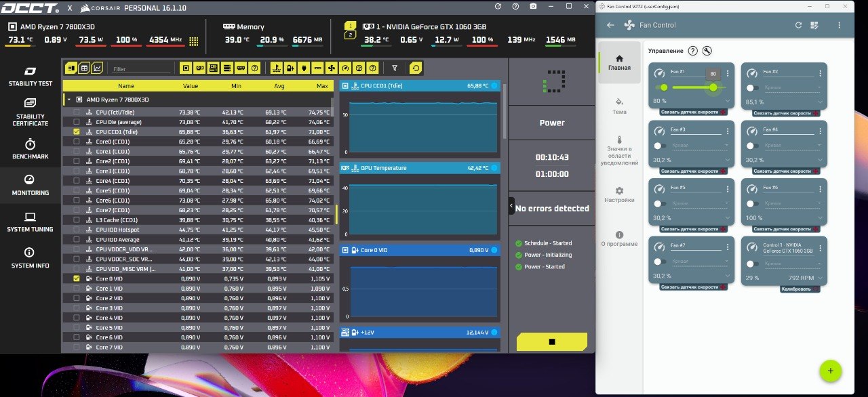Switch OCCT sensors to graph view
This screenshot has width=868, height=397.
pyautogui.click(x=97, y=68)
